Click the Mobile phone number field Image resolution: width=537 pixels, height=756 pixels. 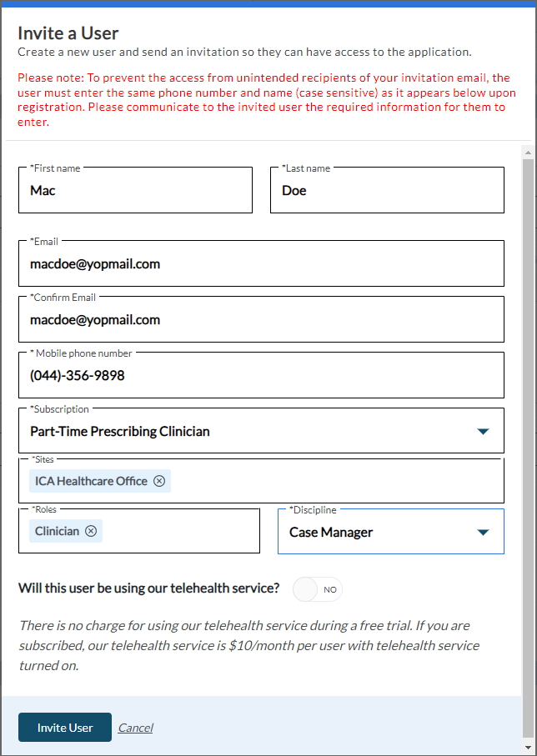(x=261, y=376)
